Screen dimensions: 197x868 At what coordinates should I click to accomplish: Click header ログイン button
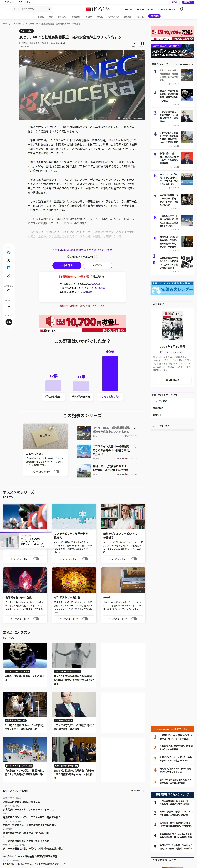pos(174,2)
